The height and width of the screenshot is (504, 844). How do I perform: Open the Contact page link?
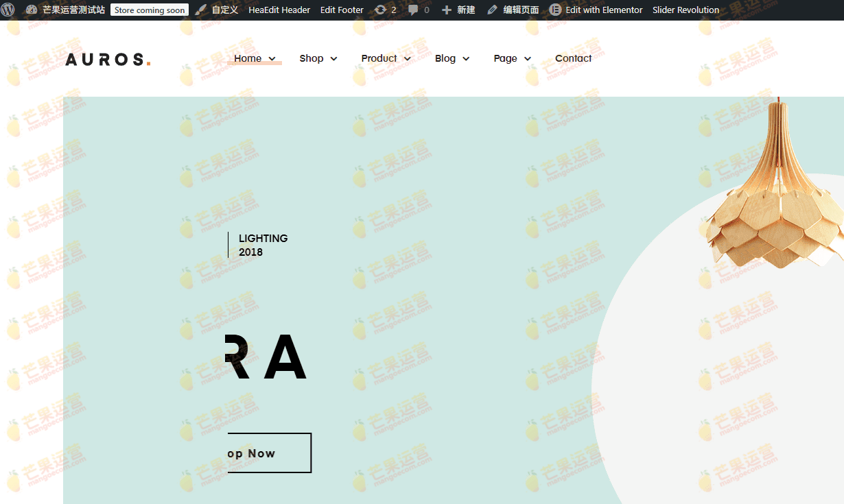click(x=574, y=58)
